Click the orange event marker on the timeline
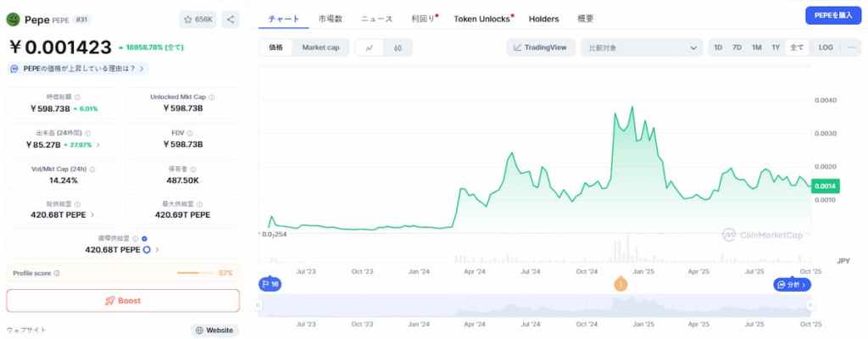The height and width of the screenshot is (339, 868). (x=620, y=285)
